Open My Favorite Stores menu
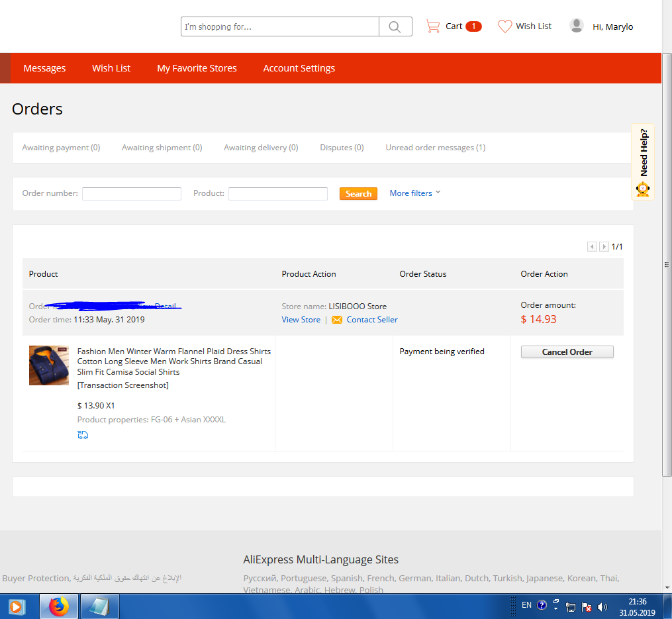Screen dimensions: 672x619 (197, 68)
